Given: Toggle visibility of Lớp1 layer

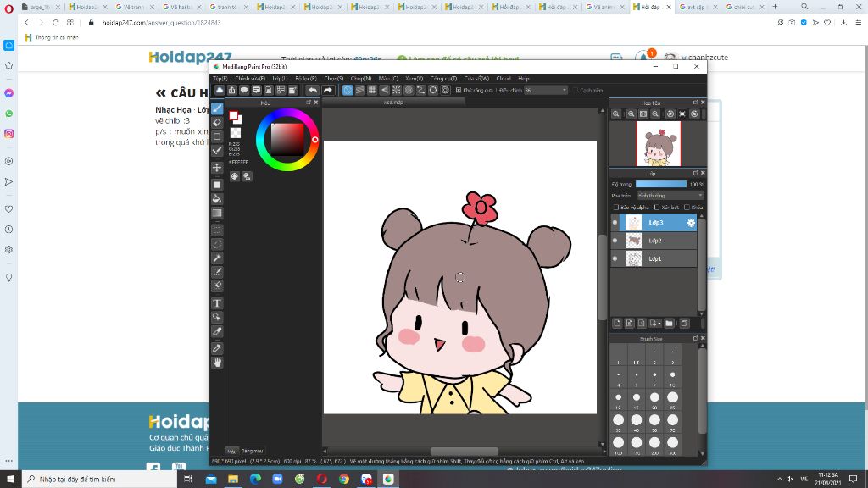Looking at the screenshot, I should click(x=615, y=258).
